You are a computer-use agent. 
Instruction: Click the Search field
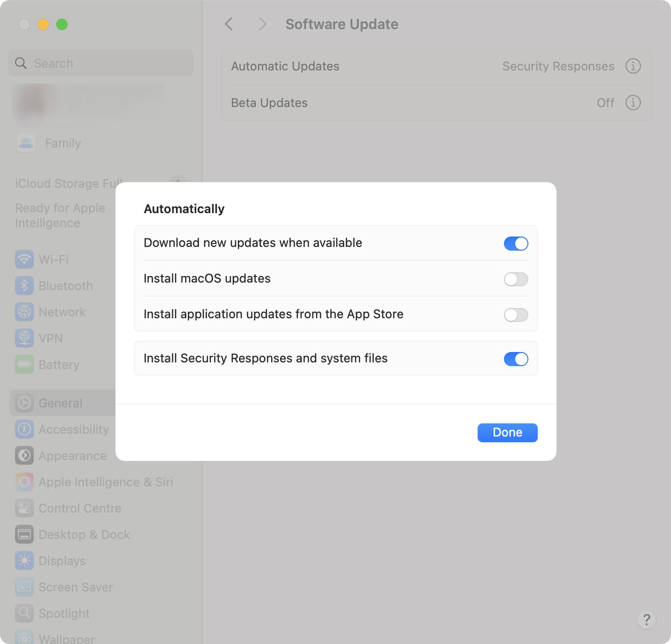click(x=100, y=63)
